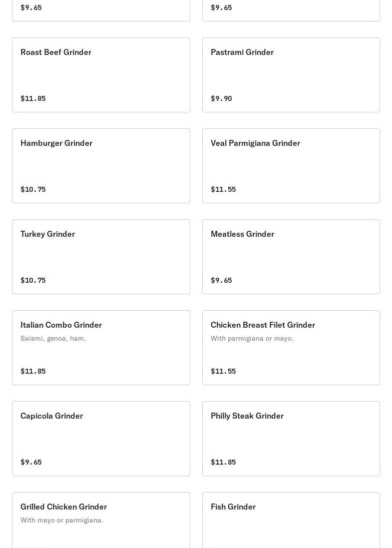Click the $9.65 price under Meatless Grinder
392x548 pixels.
click(x=221, y=280)
